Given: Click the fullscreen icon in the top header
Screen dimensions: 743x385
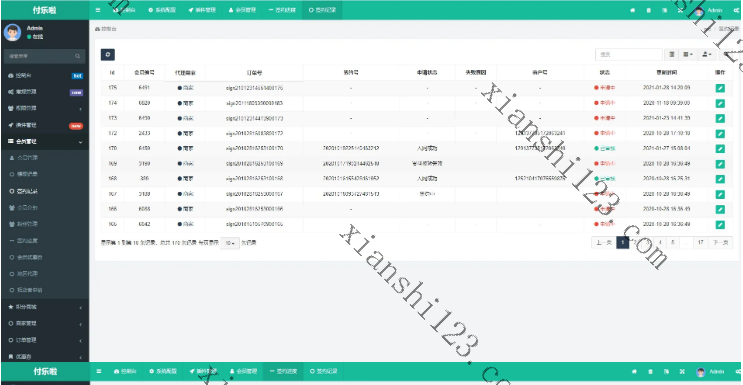Looking at the screenshot, I should (x=681, y=10).
